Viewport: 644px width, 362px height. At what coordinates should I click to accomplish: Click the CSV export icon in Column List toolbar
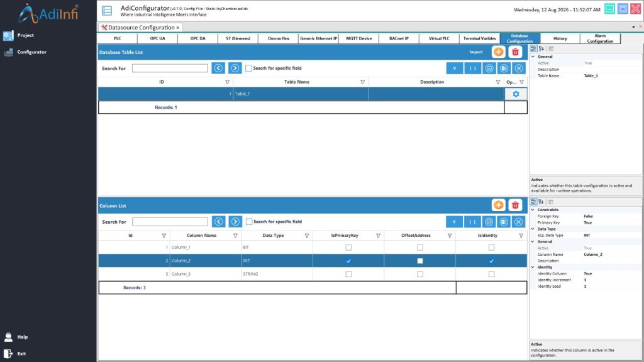(489, 222)
